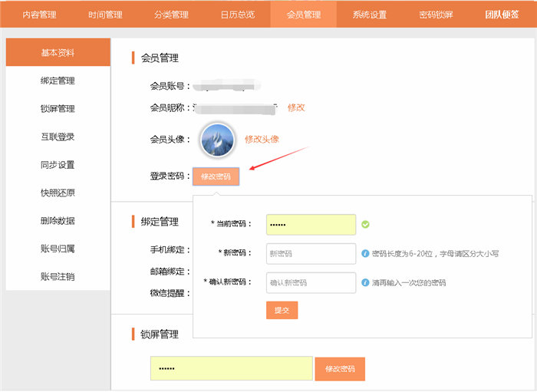Click the green checkmark icon beside current password
537x392 pixels.
366,224
